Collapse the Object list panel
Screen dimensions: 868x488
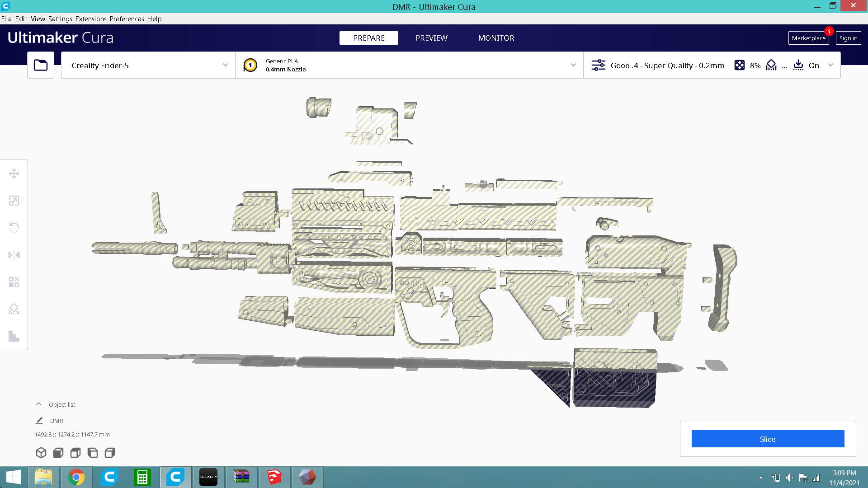39,404
